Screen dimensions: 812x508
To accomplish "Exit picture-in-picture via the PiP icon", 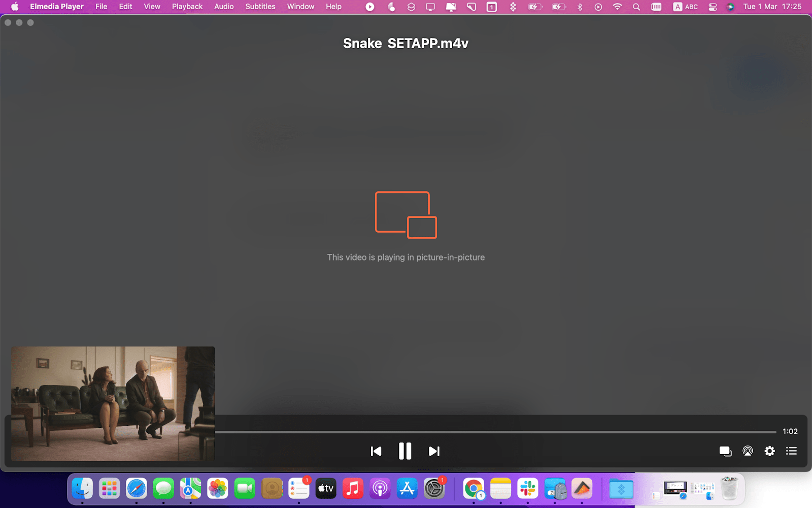I will [x=725, y=451].
